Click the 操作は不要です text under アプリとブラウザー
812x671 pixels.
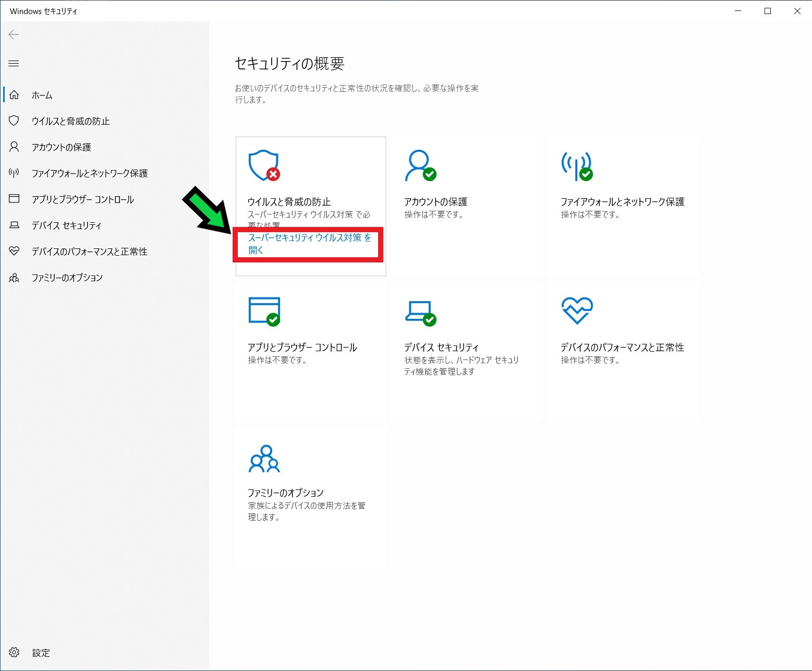(277, 360)
